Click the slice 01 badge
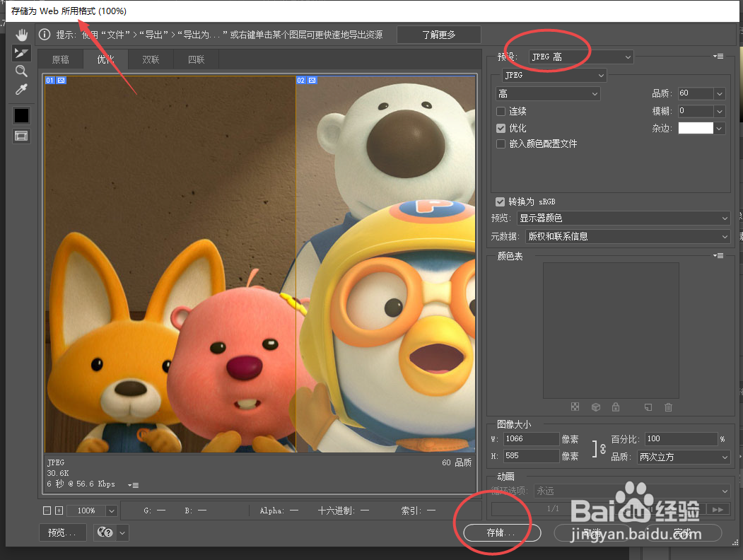 click(49, 81)
